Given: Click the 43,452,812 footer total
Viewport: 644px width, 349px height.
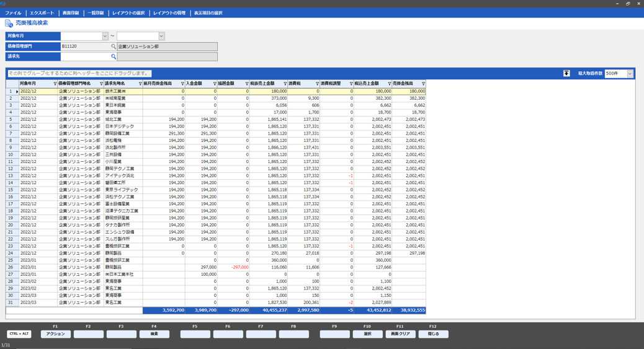Looking at the screenshot, I should pos(373,311).
